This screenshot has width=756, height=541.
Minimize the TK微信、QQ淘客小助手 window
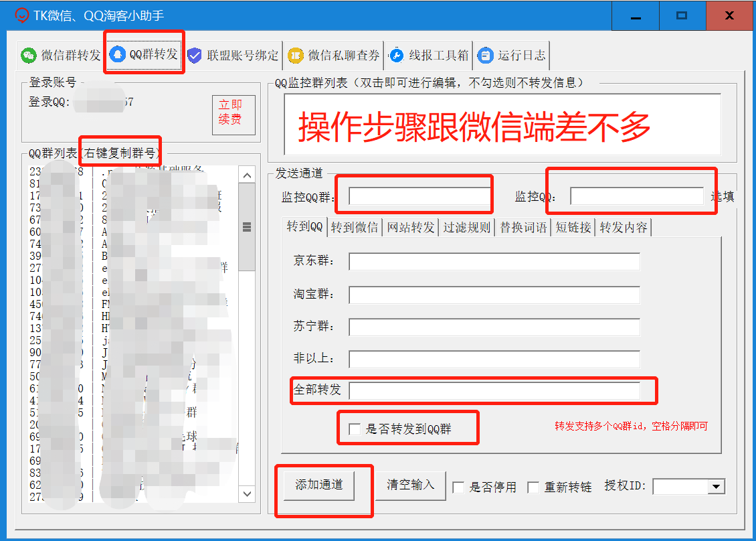[636, 16]
